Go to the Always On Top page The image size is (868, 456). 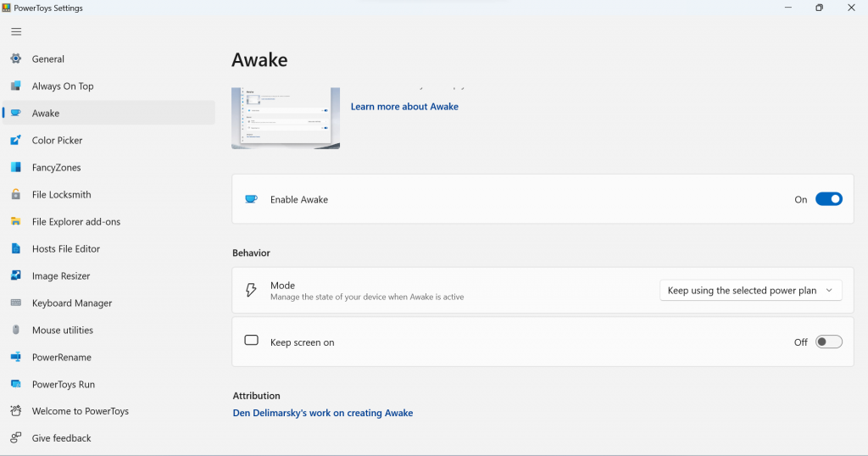108,86
